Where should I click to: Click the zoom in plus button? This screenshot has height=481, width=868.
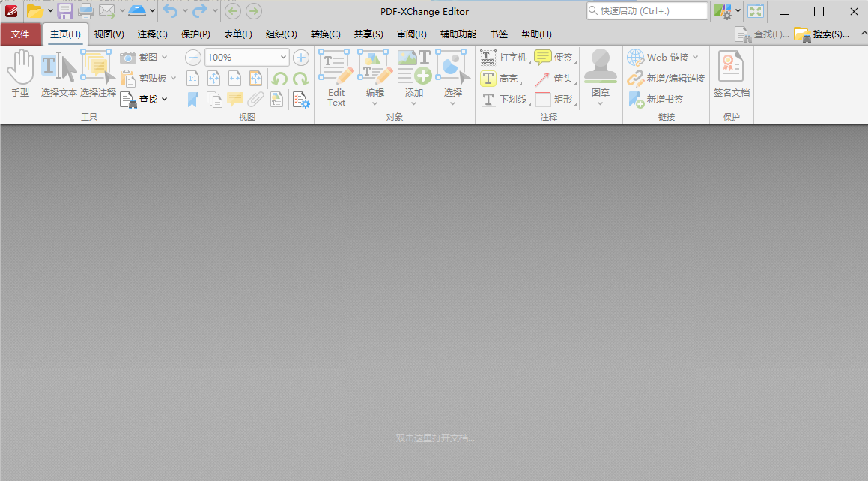[300, 58]
